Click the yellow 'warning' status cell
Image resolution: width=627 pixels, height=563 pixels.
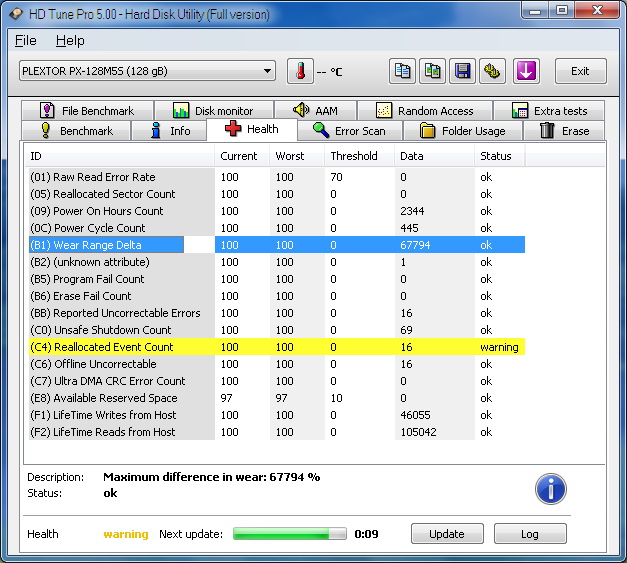point(499,347)
